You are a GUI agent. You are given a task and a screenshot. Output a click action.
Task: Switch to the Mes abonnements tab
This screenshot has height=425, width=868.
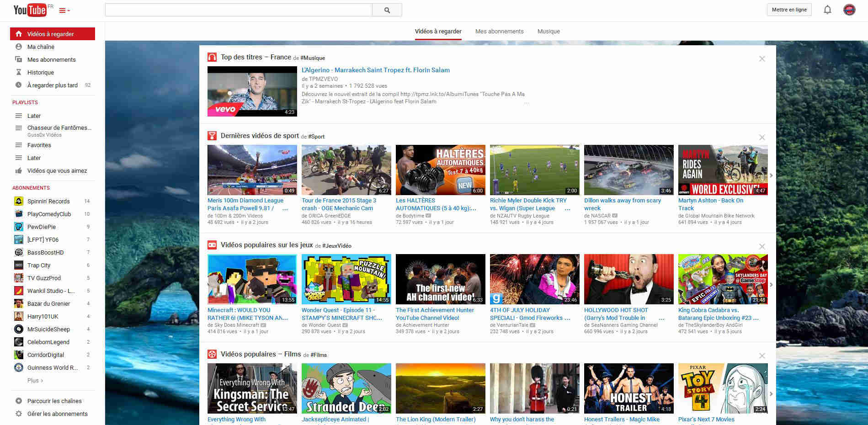[x=499, y=31]
